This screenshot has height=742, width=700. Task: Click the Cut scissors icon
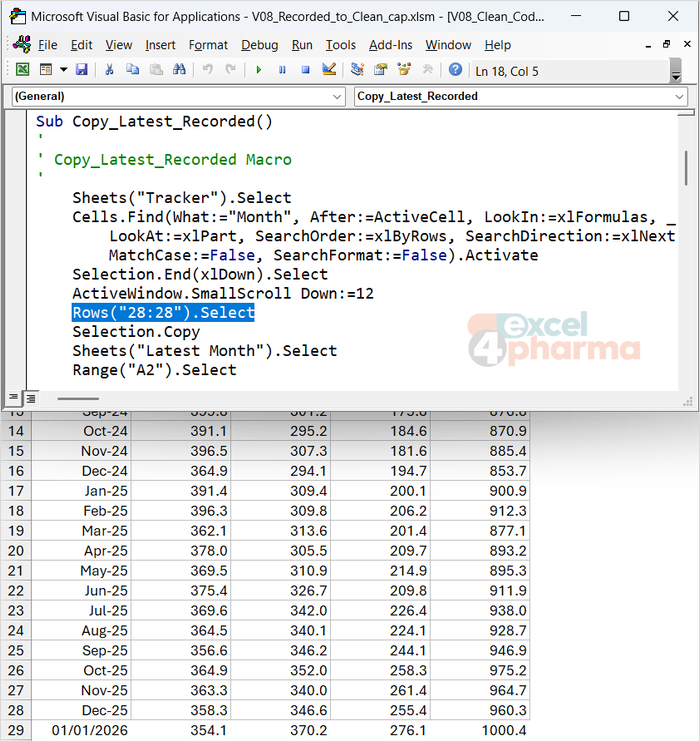[109, 70]
